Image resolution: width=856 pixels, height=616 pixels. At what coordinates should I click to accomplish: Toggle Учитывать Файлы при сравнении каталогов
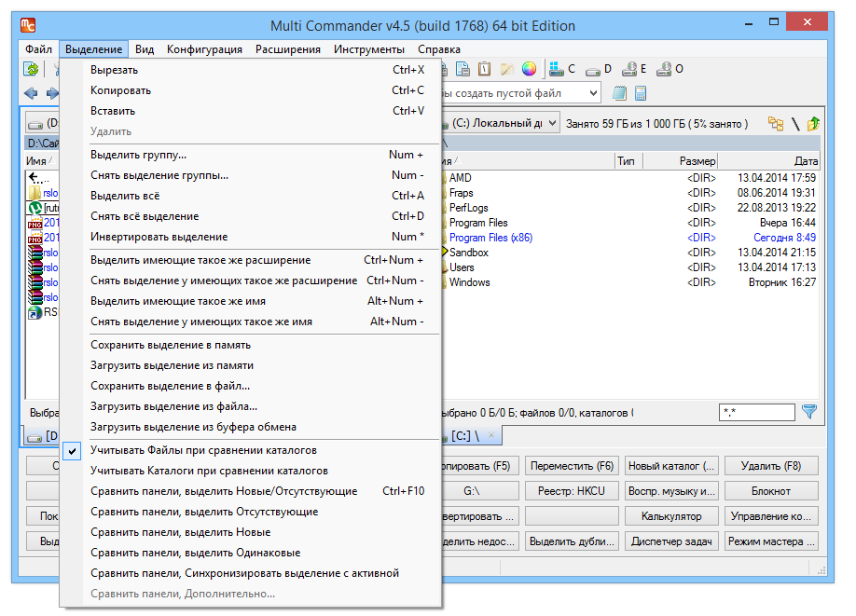(x=250, y=450)
